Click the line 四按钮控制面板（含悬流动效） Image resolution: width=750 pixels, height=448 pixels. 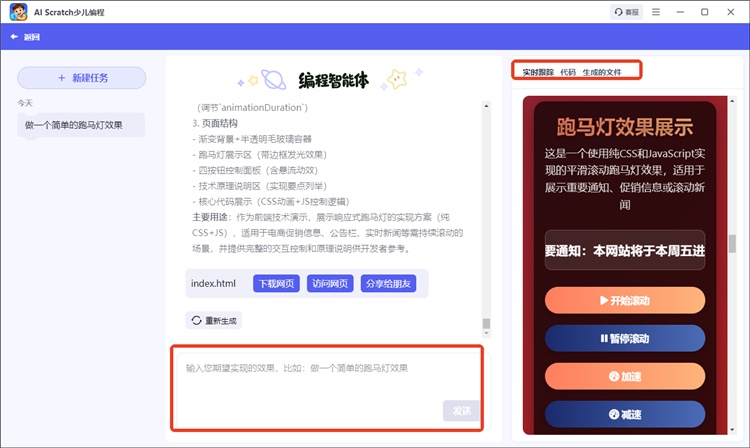(255, 170)
